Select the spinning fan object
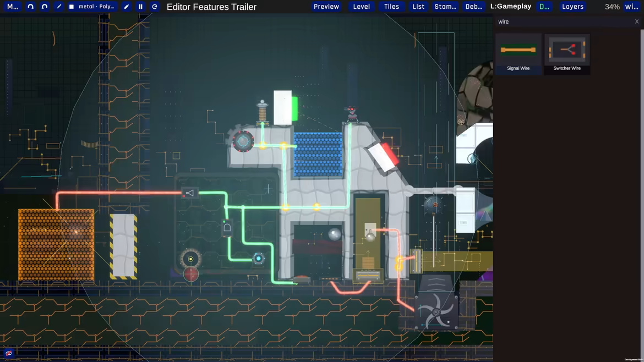Viewport: 644px width, 362px height. click(436, 311)
